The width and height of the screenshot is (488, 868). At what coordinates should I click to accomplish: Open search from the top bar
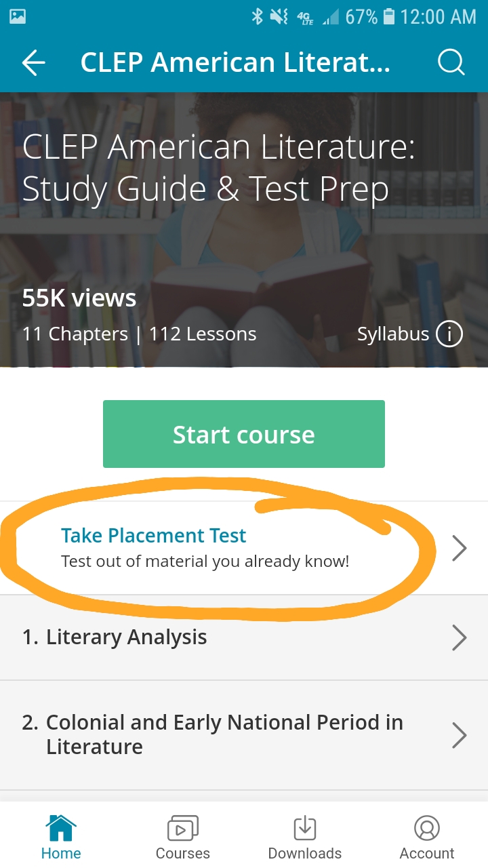[x=450, y=62]
